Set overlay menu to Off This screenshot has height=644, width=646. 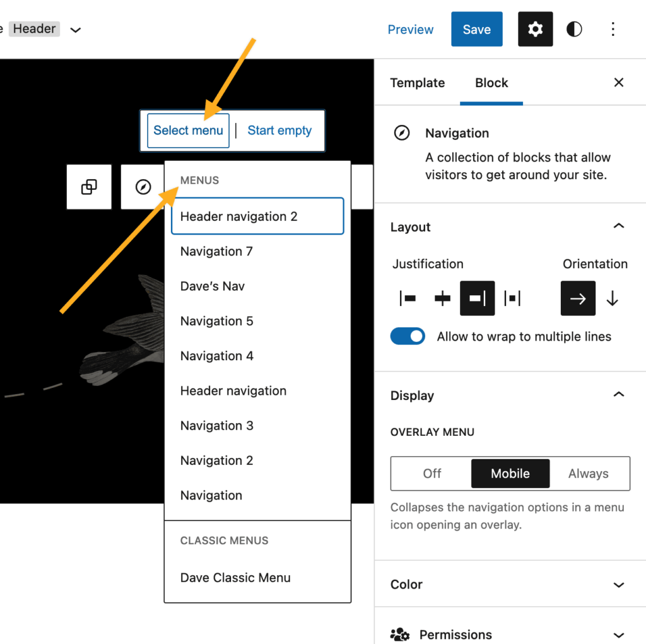tap(432, 474)
